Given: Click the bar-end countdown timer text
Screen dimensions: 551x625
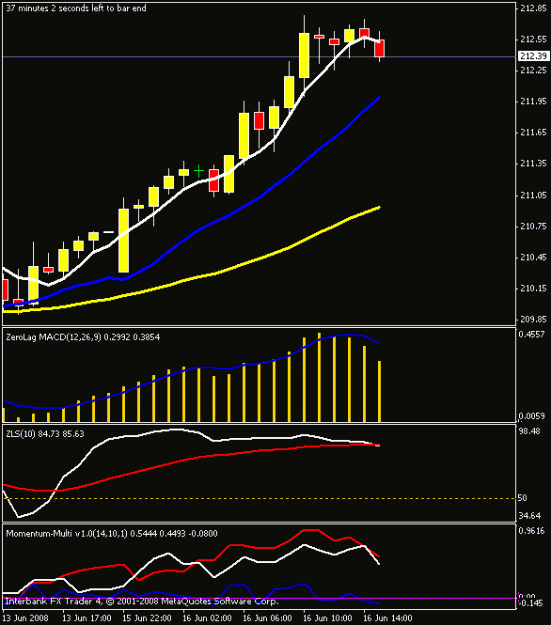Looking at the screenshot, I should tap(76, 8).
